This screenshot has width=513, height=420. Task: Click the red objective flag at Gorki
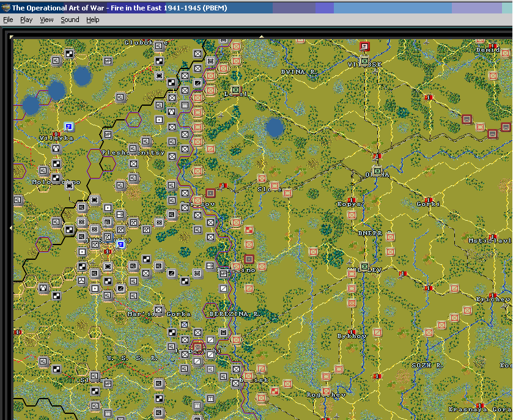(428, 200)
